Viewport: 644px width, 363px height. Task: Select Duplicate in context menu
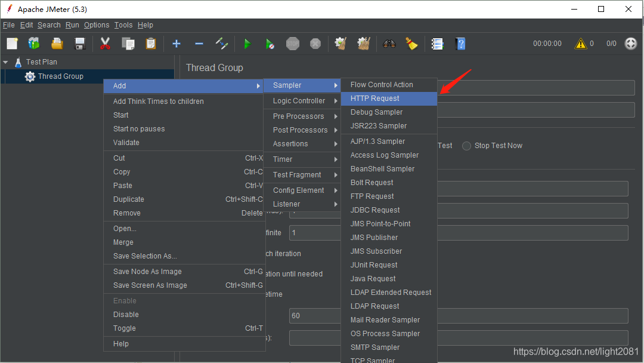184,199
